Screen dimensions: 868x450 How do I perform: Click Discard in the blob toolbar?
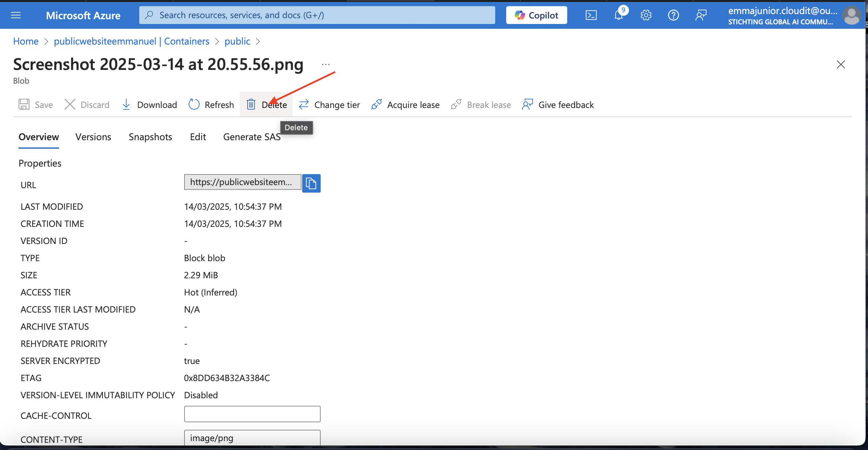point(87,105)
